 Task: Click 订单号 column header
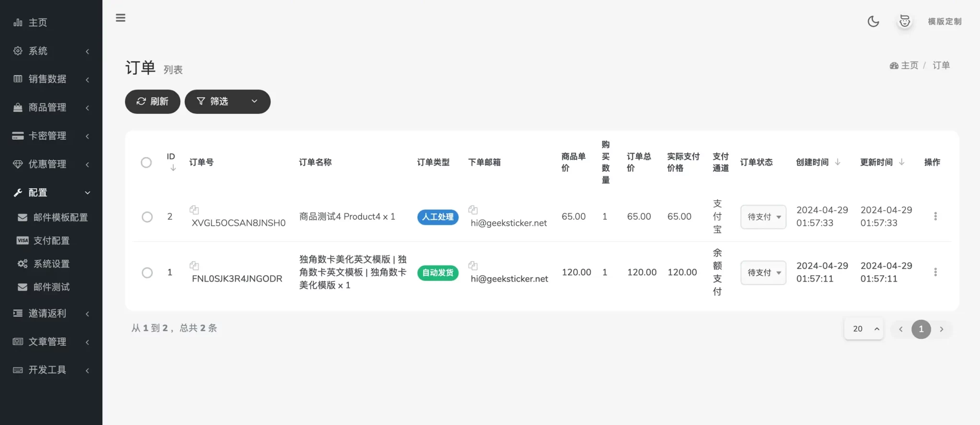[x=201, y=162]
